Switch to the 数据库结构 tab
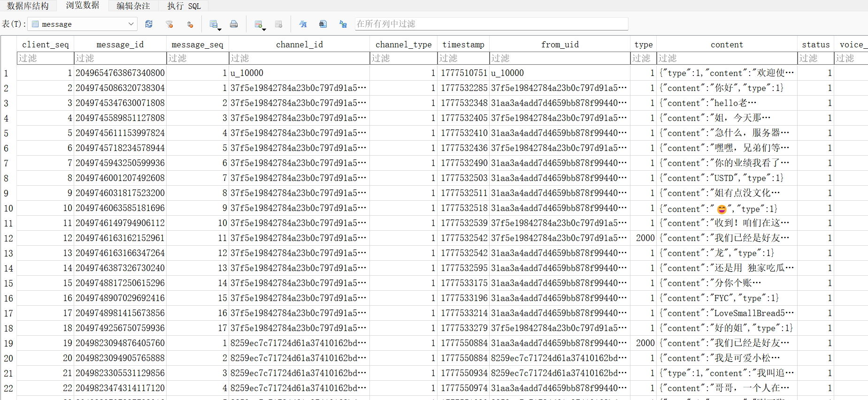This screenshot has height=400, width=868. tap(28, 6)
